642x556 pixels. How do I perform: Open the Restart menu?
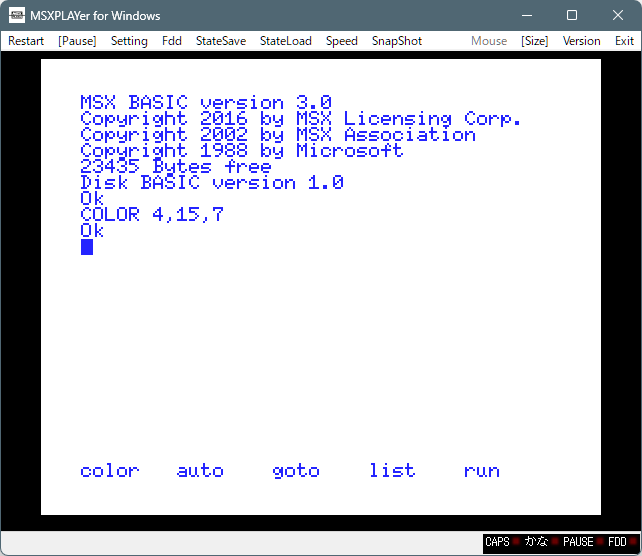[26, 41]
